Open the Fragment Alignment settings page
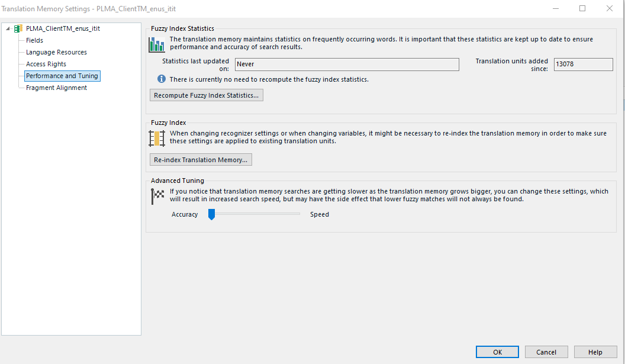This screenshot has height=364, width=625. 56,88
